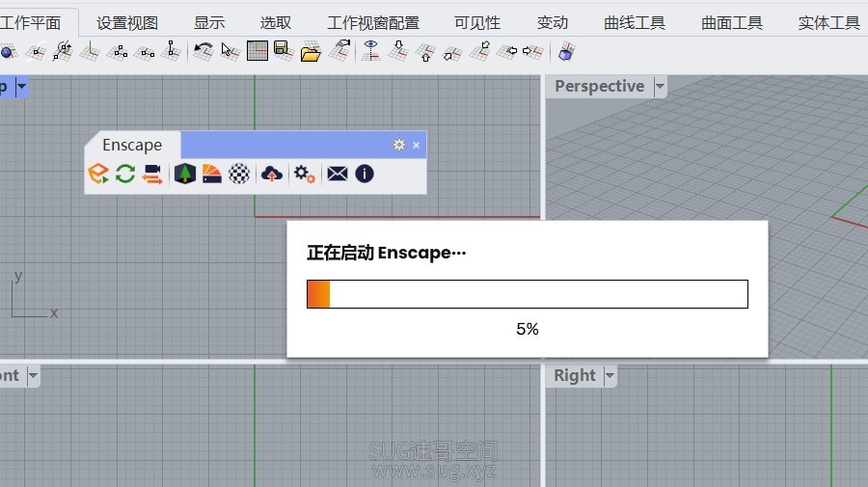Click blue cube CPlane toolbar icon
The image size is (868, 487).
pyautogui.click(x=566, y=51)
